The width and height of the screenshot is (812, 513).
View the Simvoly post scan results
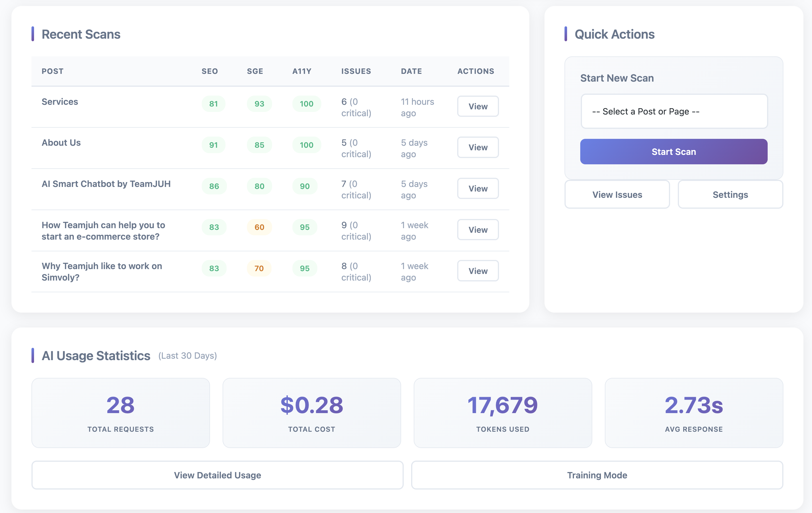(478, 271)
